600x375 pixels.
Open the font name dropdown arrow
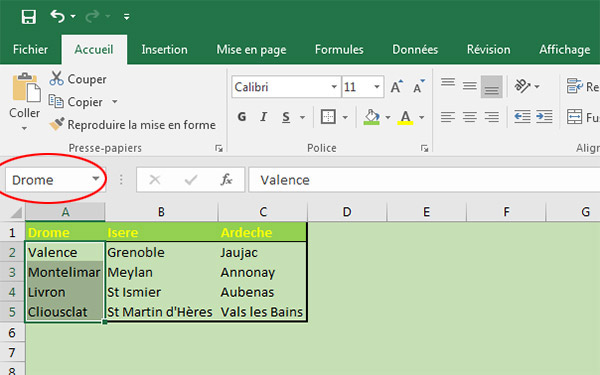334,87
